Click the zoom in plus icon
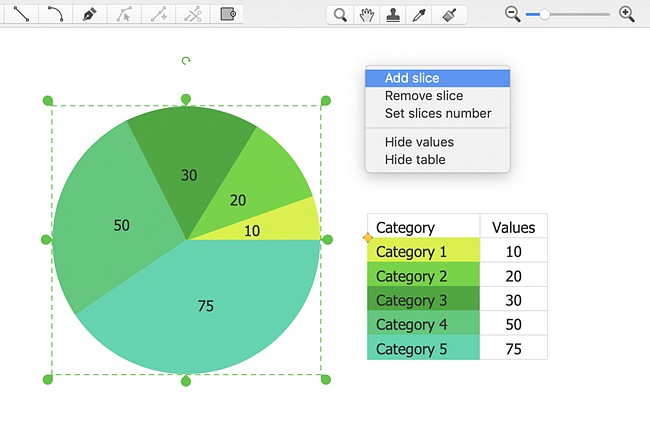This screenshot has height=433, width=650. point(627,14)
